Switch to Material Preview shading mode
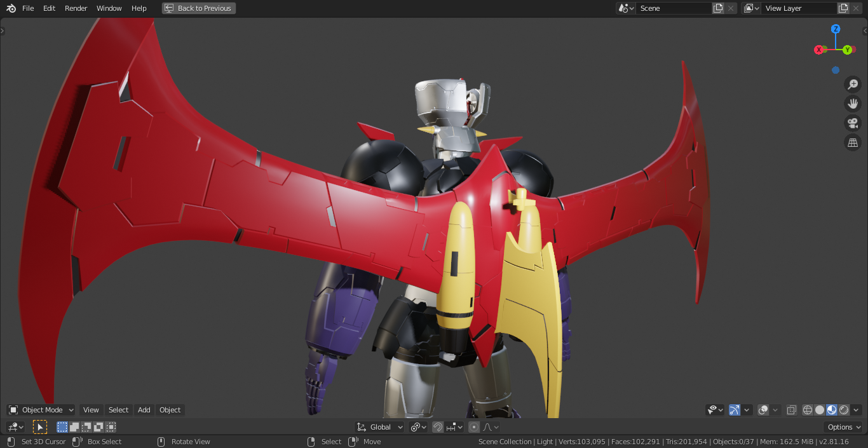This screenshot has width=868, height=448. [832, 410]
